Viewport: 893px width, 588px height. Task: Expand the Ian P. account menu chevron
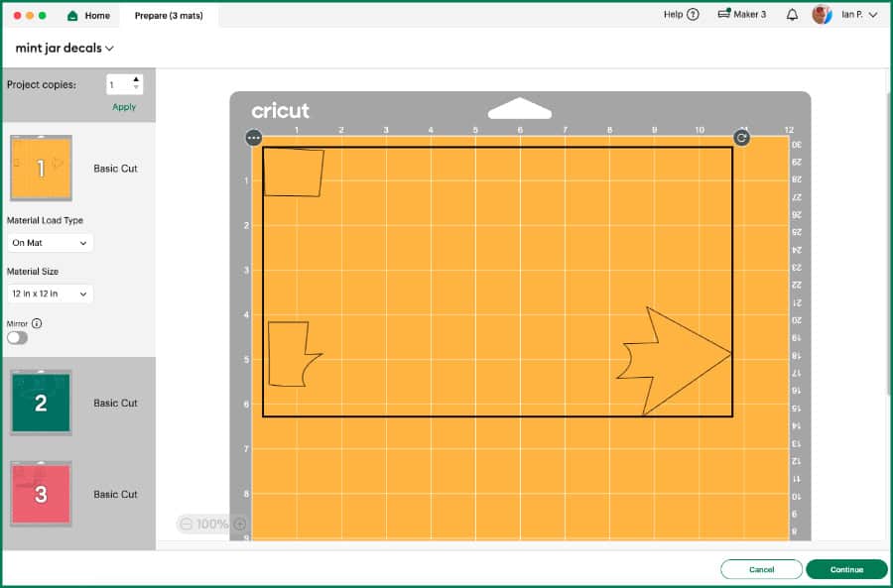pos(873,15)
